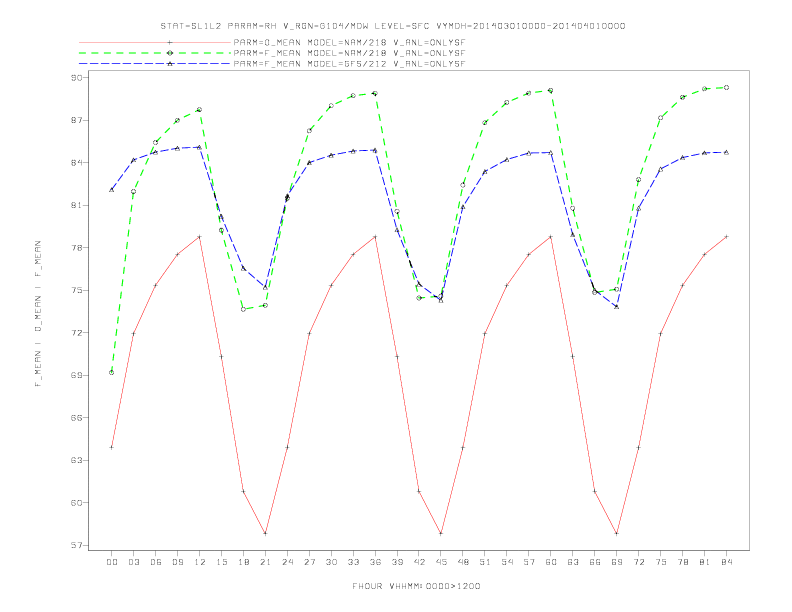Click the x-axis forecast hour label 51
This screenshot has width=792, height=612.
[x=485, y=562]
